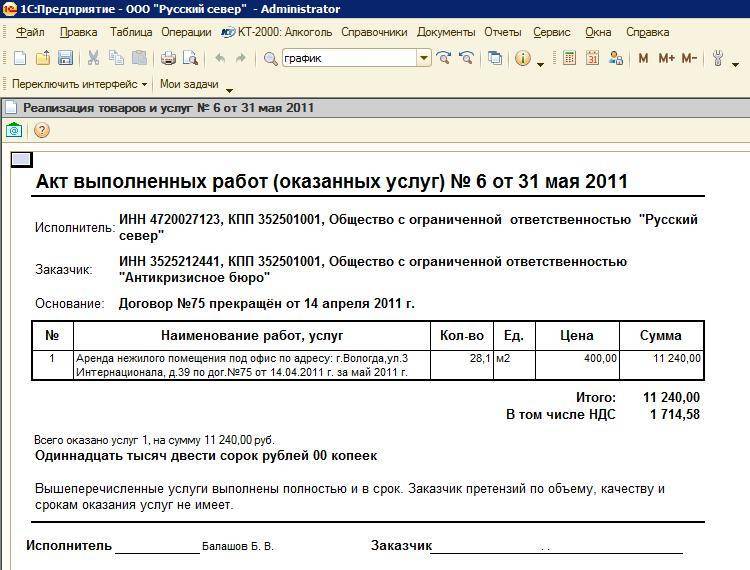This screenshot has width=750, height=570.
Task: Expand the toolbar options arrow after Мои задачи
Action: pyautogui.click(x=229, y=88)
